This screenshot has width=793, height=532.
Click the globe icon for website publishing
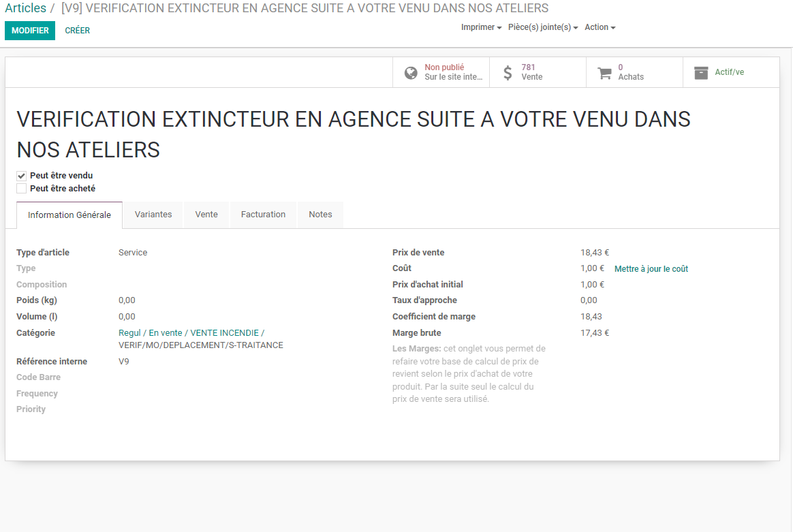coord(411,73)
